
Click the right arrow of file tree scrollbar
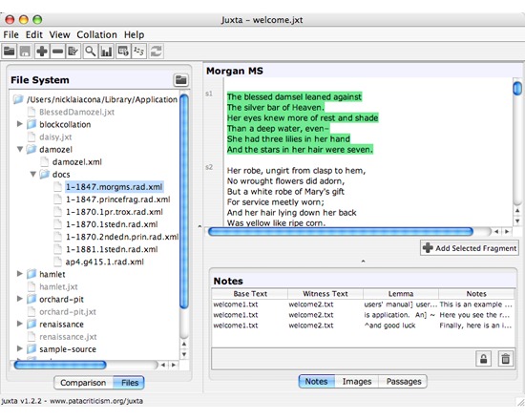174,365
